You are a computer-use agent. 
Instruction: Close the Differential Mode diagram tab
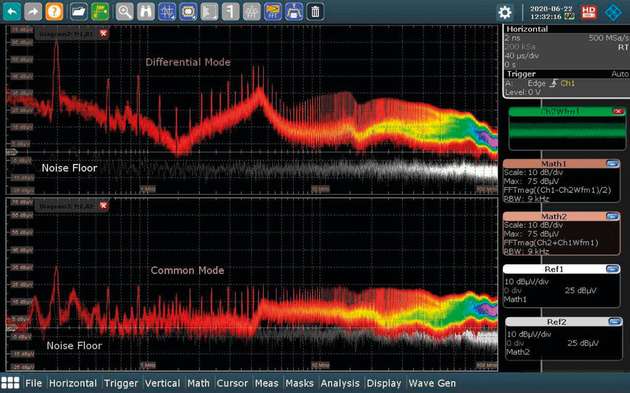[x=104, y=33]
